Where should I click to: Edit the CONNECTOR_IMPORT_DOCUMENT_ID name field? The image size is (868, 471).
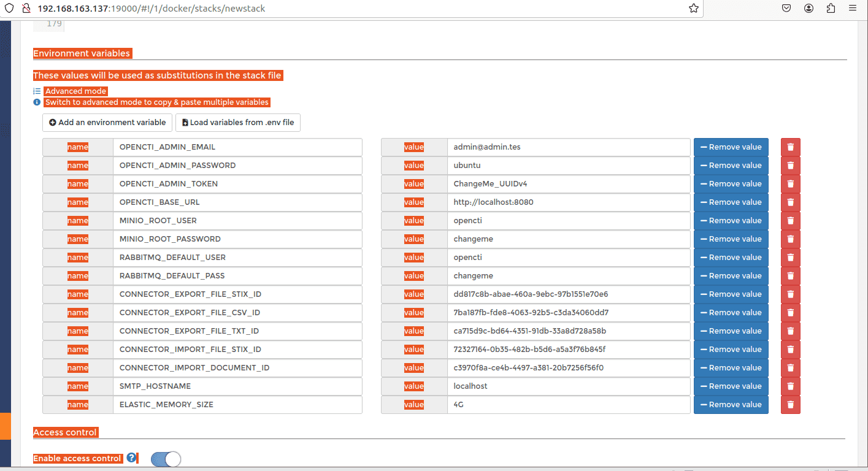tap(237, 368)
